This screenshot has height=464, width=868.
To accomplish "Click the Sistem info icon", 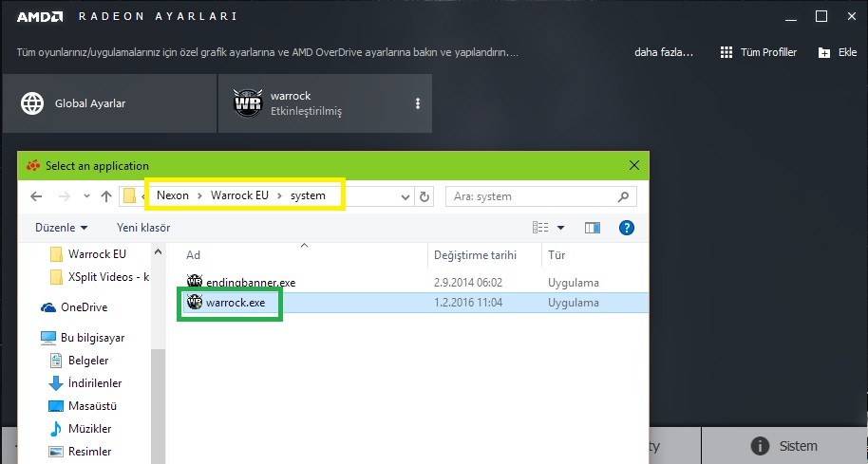I will coord(760,446).
